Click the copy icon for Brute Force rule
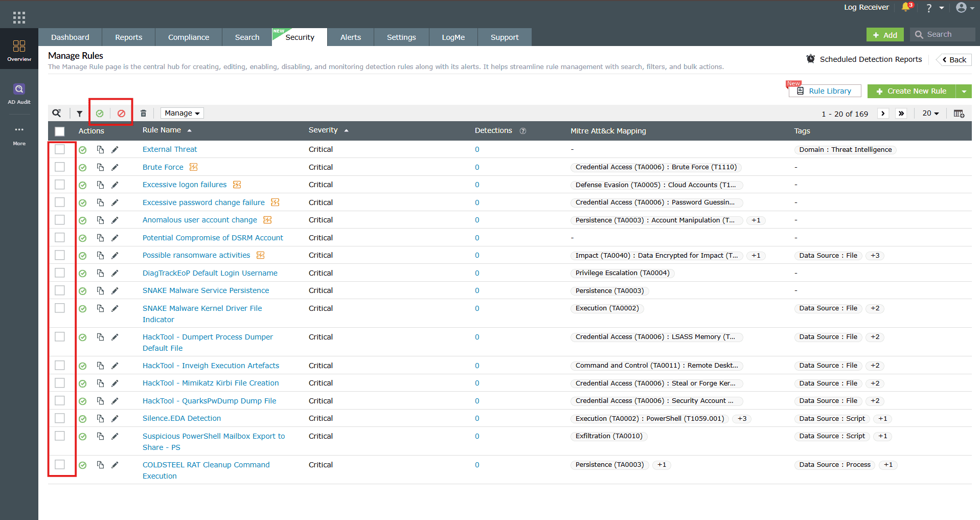Screen dimensions: 980x520 pyautogui.click(x=101, y=167)
